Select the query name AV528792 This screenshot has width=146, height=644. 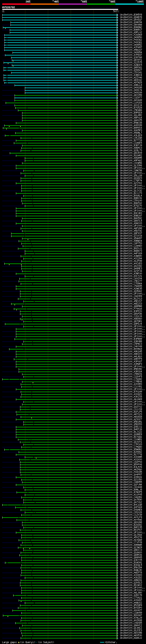coord(8,7)
